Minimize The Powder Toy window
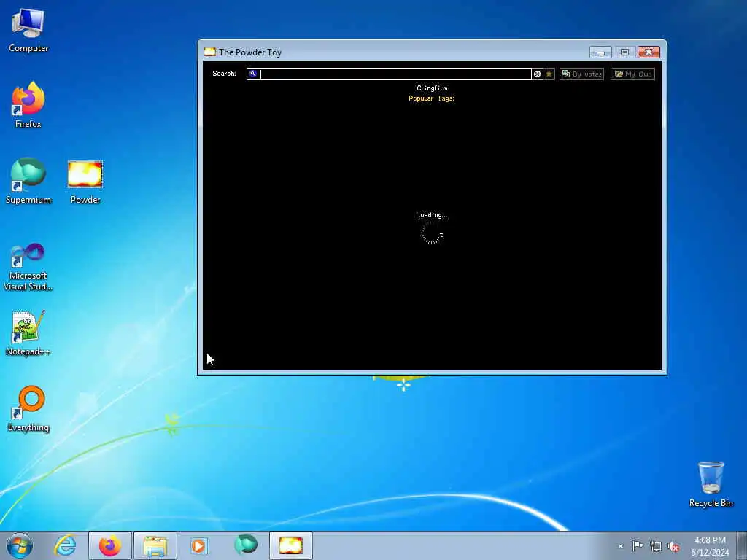Image resolution: width=747 pixels, height=560 pixels. click(600, 52)
